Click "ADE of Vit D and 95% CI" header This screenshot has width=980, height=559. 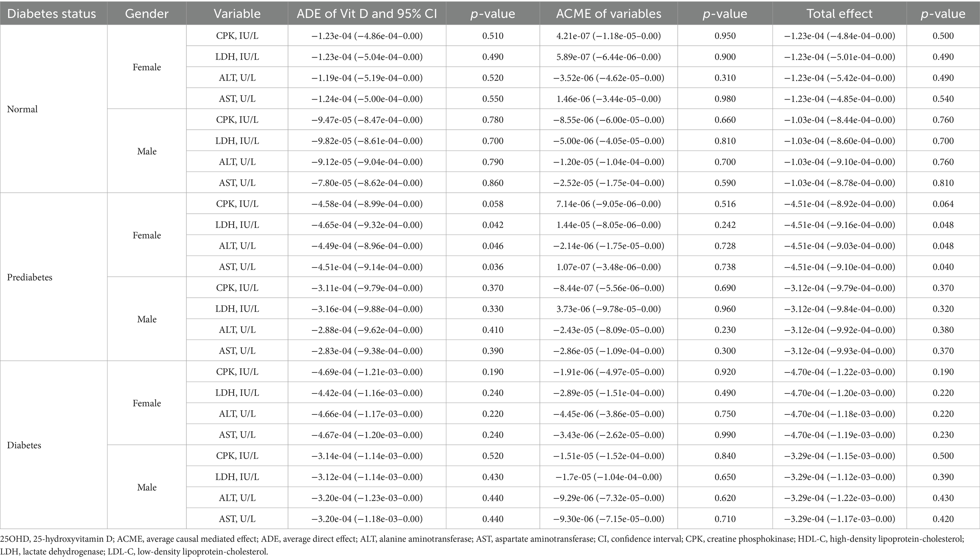pos(367,14)
